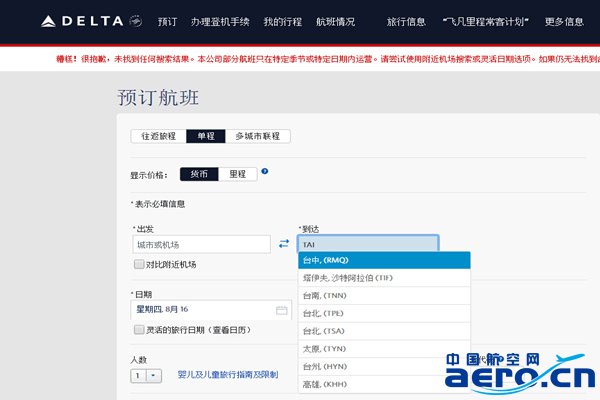Open the 人数 passenger count dropdown
The width and height of the screenshot is (600, 400).
tap(146, 376)
